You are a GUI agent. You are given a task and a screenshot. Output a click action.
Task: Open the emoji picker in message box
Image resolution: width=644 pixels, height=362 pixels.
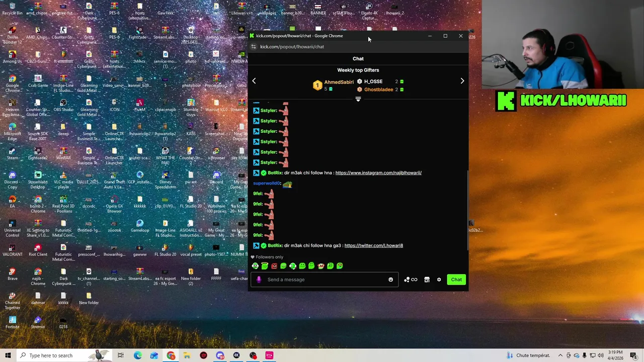[x=390, y=280]
